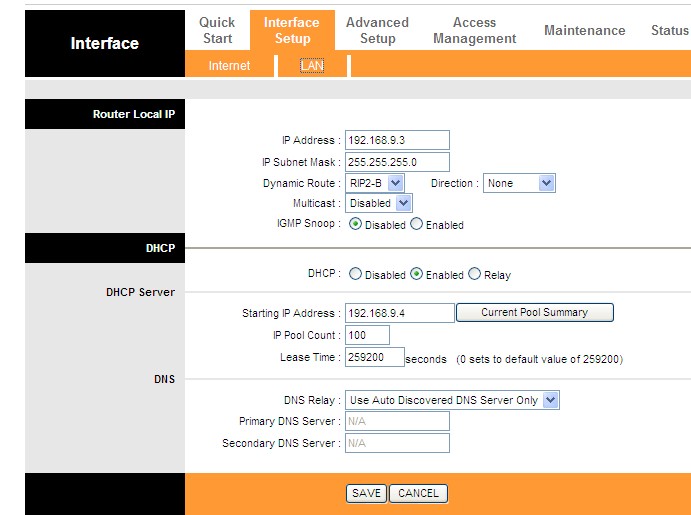Screen dimensions: 691x515
Task: Click the DHCP Server label
Action: click(x=141, y=292)
